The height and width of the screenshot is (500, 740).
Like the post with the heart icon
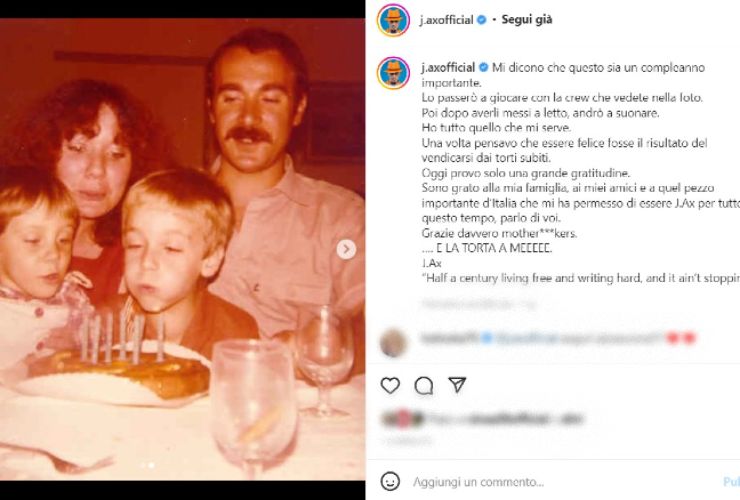coord(390,386)
